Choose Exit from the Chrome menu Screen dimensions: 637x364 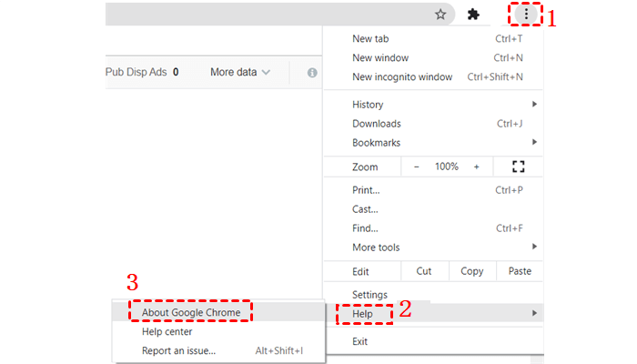[433, 341]
